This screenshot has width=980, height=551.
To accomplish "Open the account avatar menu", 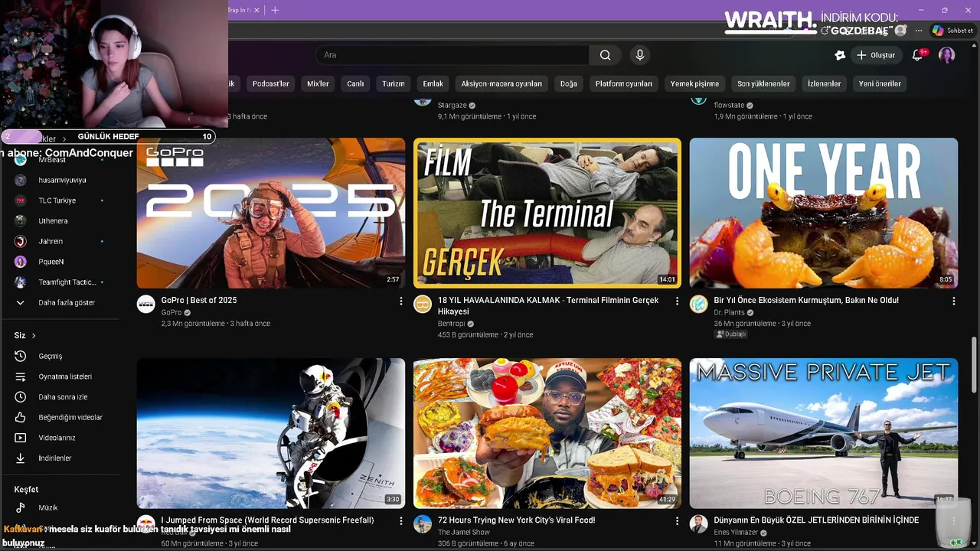I will 947,55.
